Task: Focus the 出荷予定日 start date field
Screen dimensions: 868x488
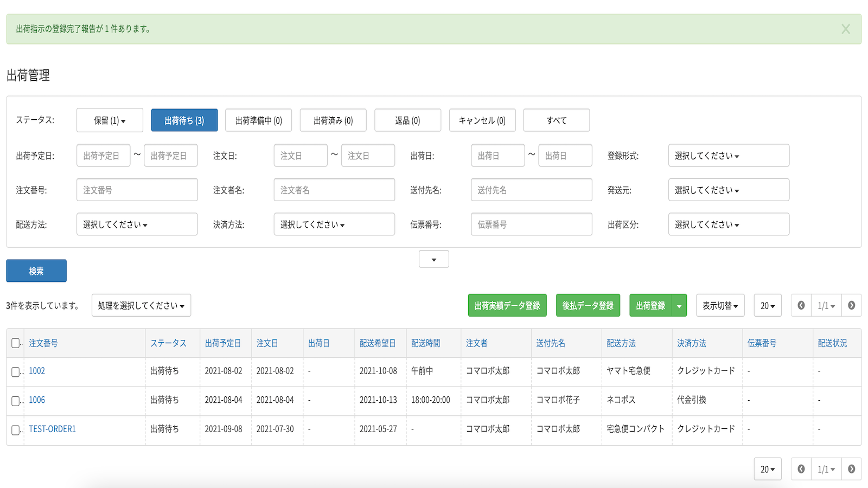Action: 104,156
